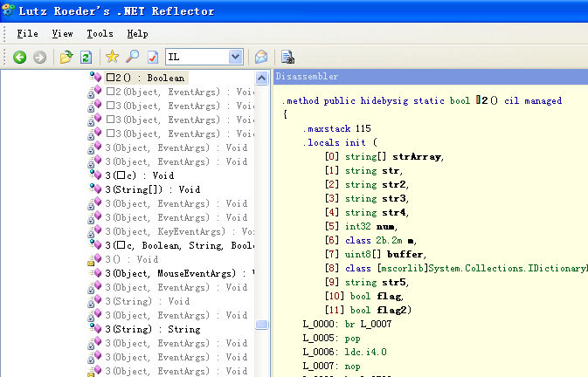This screenshot has height=377, width=588.
Task: Open Search with the magnifier icon
Action: (x=132, y=57)
